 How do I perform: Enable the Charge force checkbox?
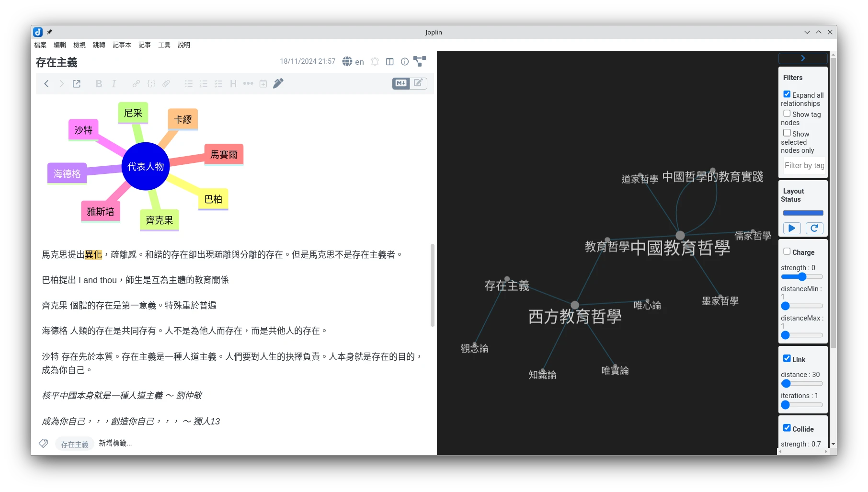787,252
